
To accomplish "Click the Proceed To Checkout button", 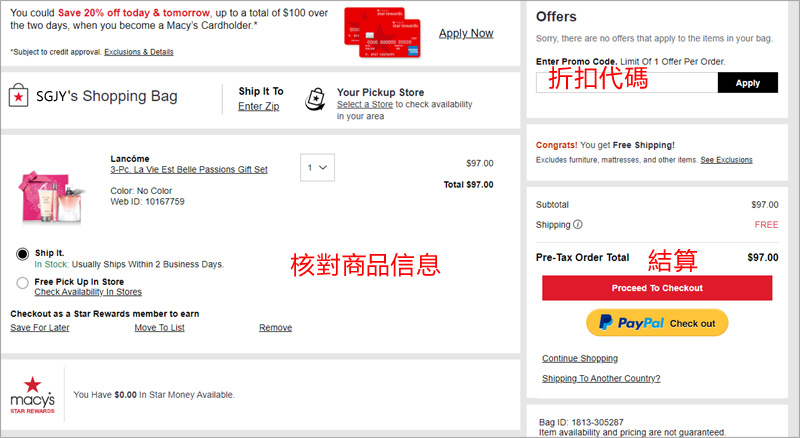I will tap(656, 288).
